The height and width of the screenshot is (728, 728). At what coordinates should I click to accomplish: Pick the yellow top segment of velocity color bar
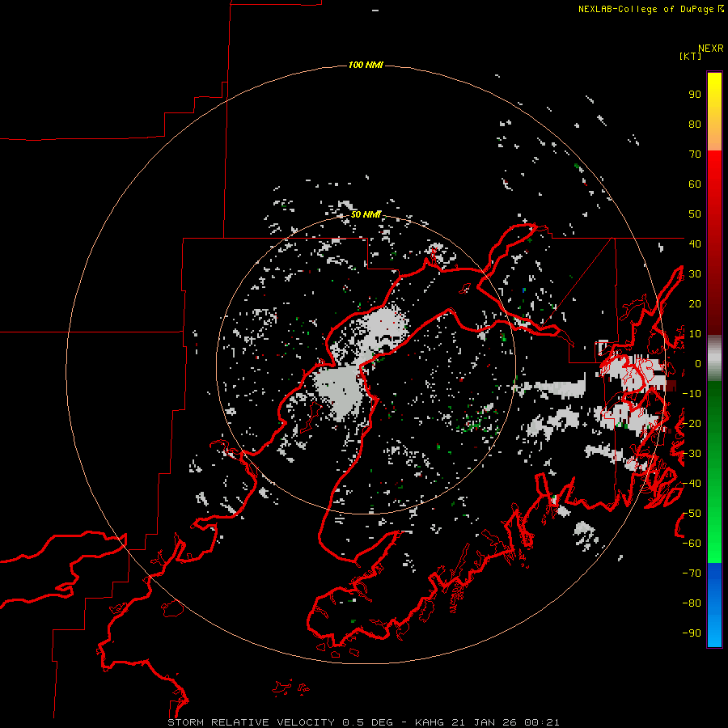click(x=714, y=93)
